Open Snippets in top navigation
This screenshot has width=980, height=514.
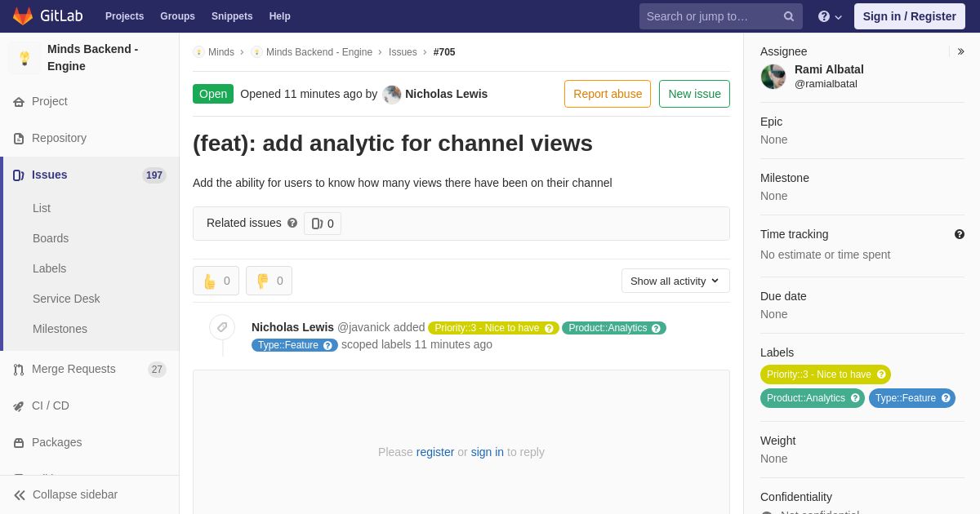click(x=232, y=16)
